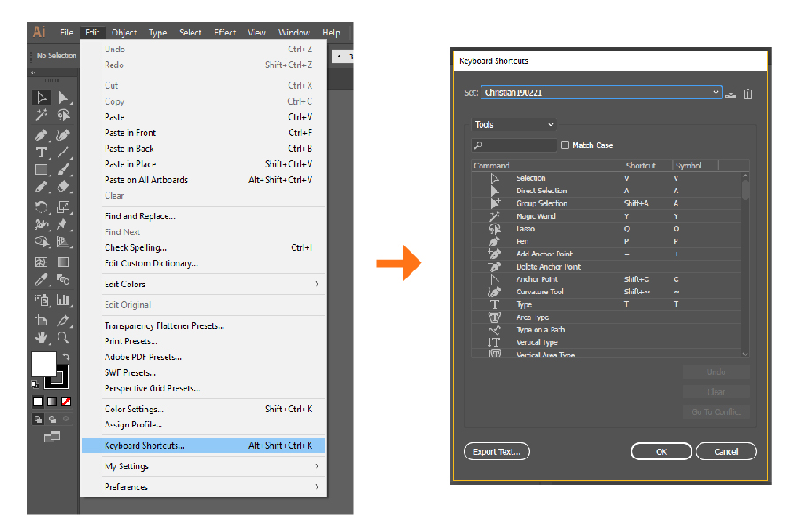798x532 pixels.
Task: Expand the Preferences submenu
Action: click(204, 487)
